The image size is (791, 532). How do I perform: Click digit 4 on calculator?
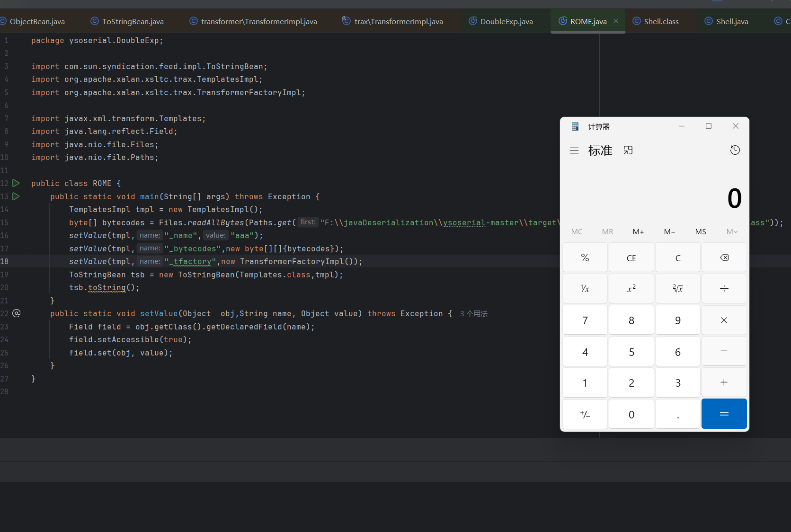pyautogui.click(x=585, y=351)
